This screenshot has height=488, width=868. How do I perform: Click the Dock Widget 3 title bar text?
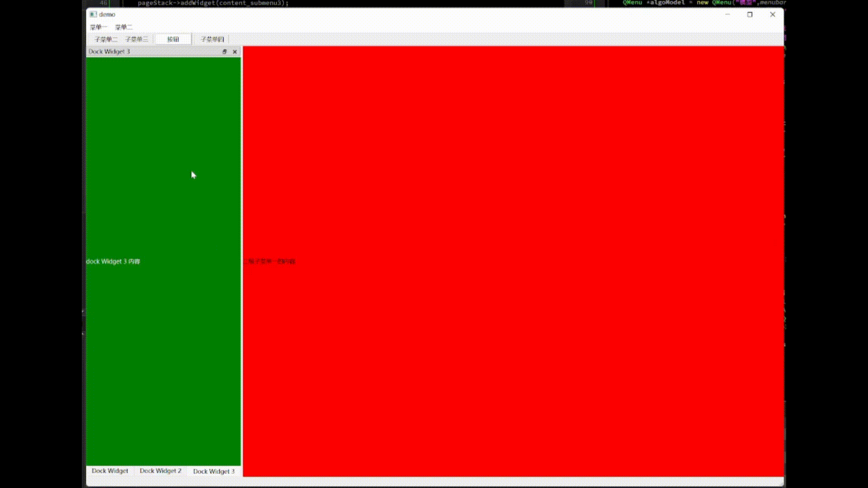coord(109,52)
